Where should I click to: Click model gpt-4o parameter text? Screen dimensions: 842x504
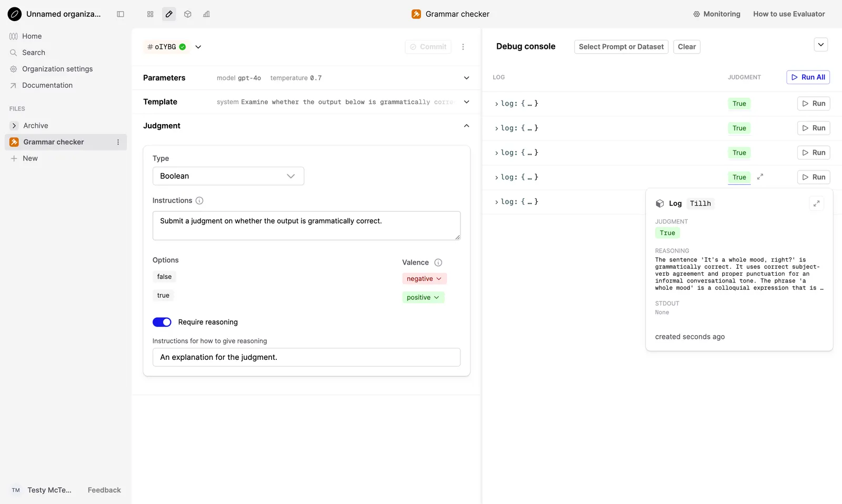239,78
